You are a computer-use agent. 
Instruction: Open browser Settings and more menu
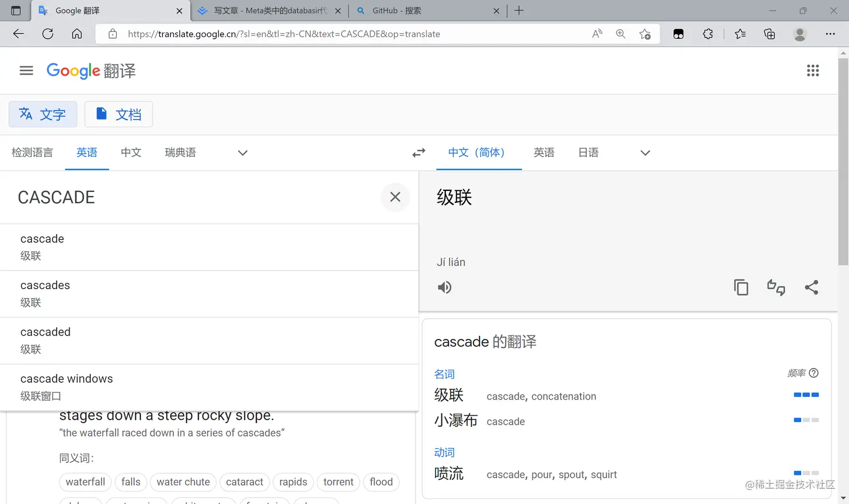point(830,34)
